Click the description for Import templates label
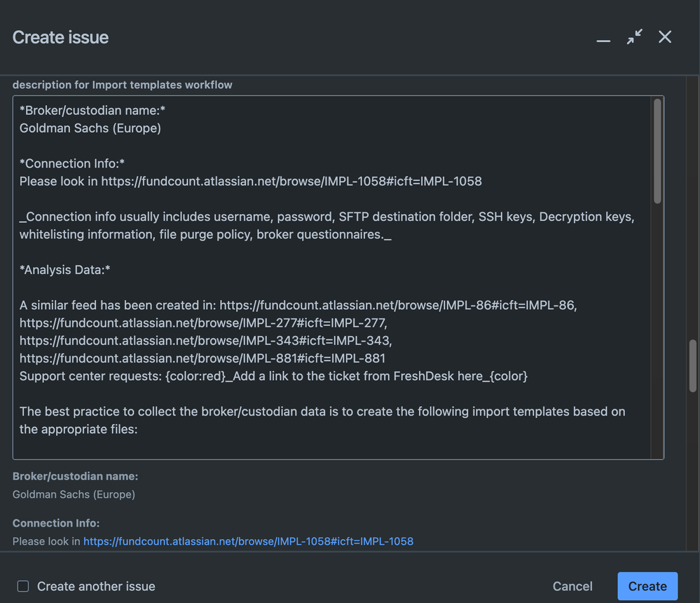Image resolution: width=700 pixels, height=603 pixels. (x=123, y=85)
